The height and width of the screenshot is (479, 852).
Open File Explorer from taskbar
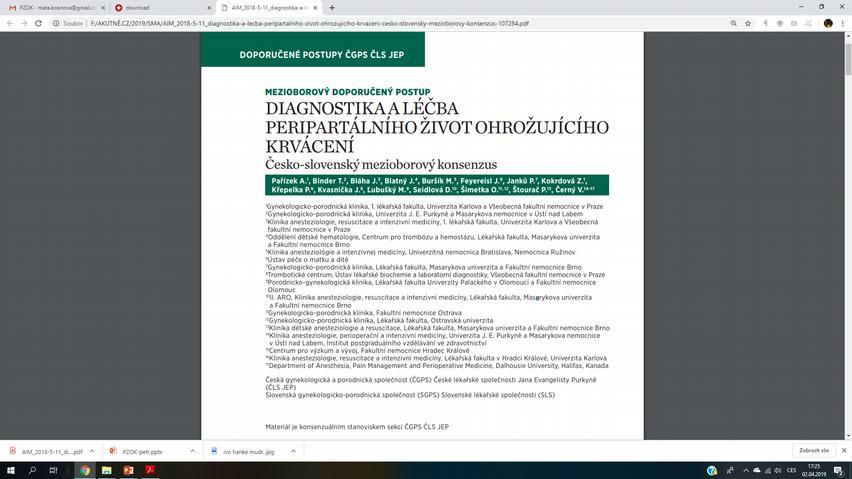tap(106, 470)
